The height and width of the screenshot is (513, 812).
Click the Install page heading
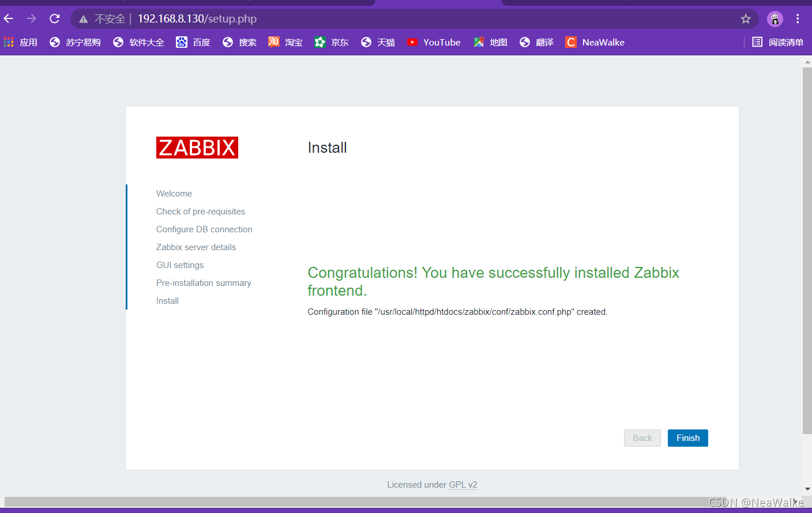coord(327,148)
